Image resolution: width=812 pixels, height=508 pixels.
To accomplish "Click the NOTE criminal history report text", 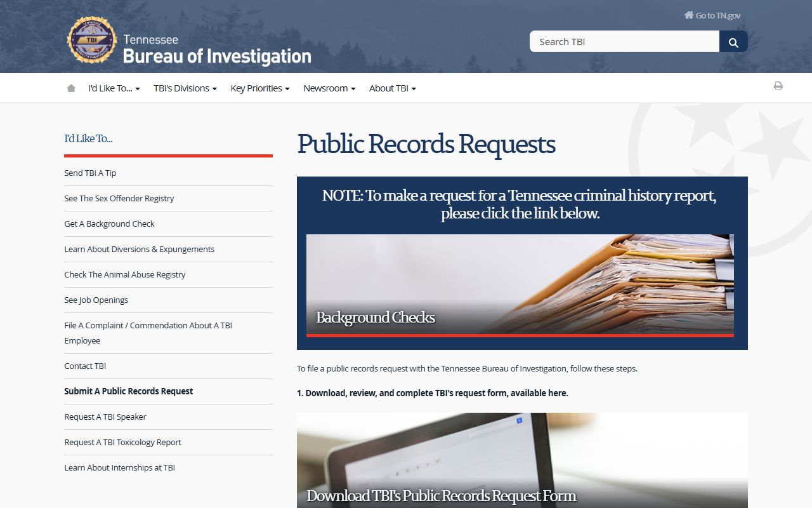I will point(520,204).
